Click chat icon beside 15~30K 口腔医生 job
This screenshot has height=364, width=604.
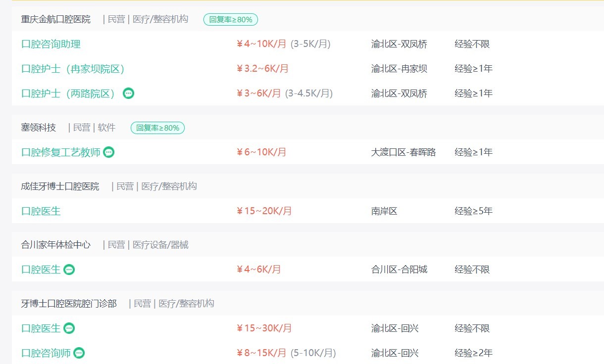(x=69, y=328)
